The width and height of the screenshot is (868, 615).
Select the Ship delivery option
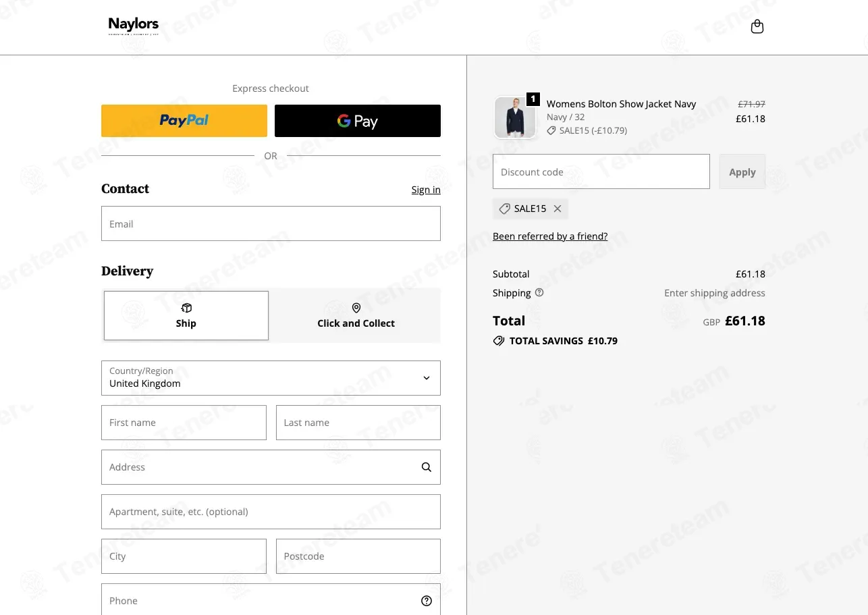pyautogui.click(x=186, y=315)
